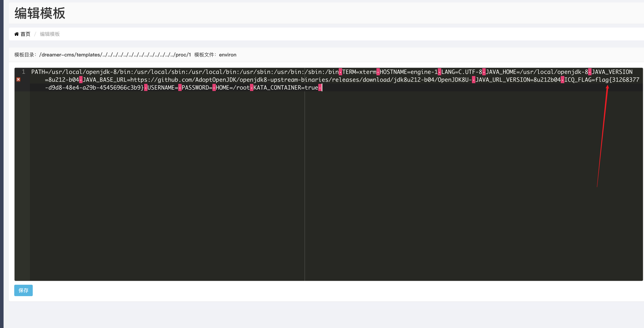Screen dimensions: 644x328
Task: Click the KATA_CONTAINER=true text
Action: 286,88
